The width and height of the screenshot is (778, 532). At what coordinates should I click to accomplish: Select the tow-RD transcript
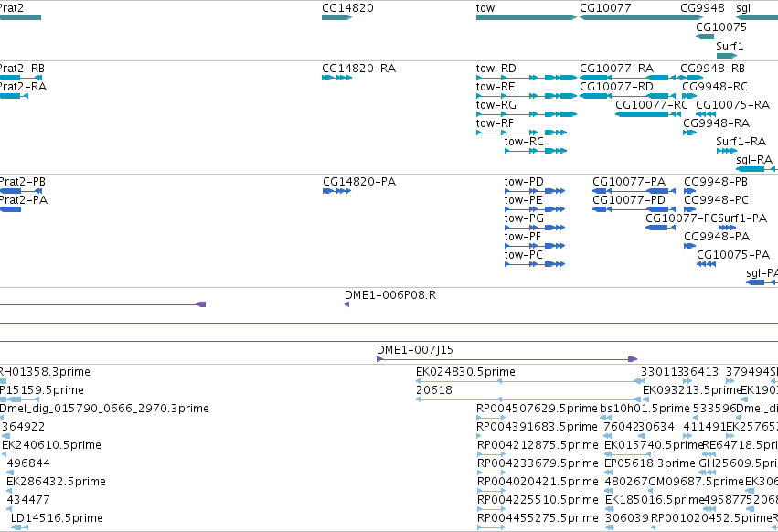[x=527, y=78]
